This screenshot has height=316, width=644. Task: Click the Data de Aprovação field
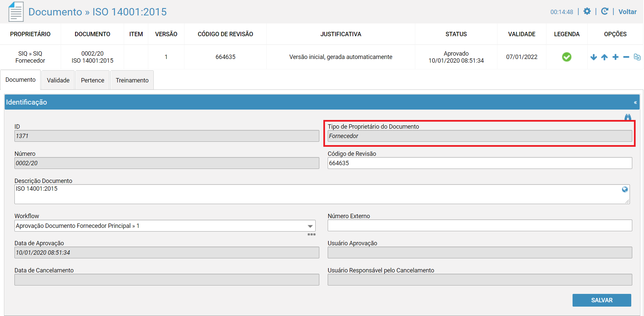pyautogui.click(x=167, y=253)
